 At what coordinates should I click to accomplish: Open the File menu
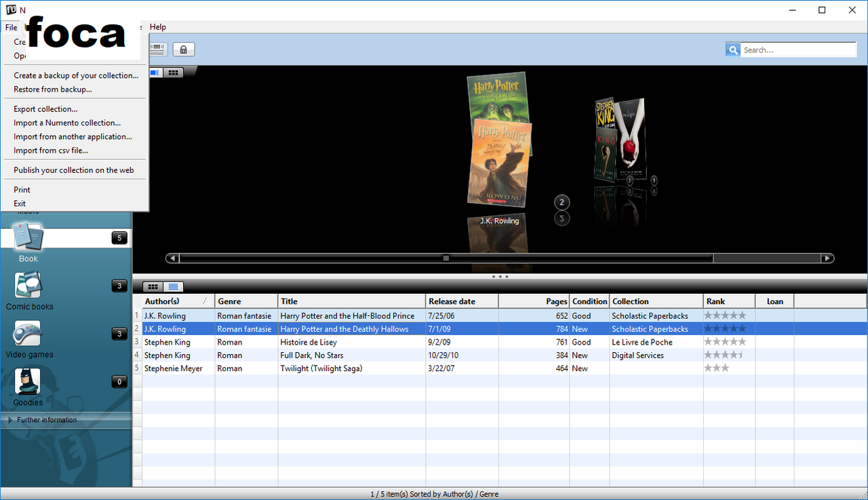point(11,27)
